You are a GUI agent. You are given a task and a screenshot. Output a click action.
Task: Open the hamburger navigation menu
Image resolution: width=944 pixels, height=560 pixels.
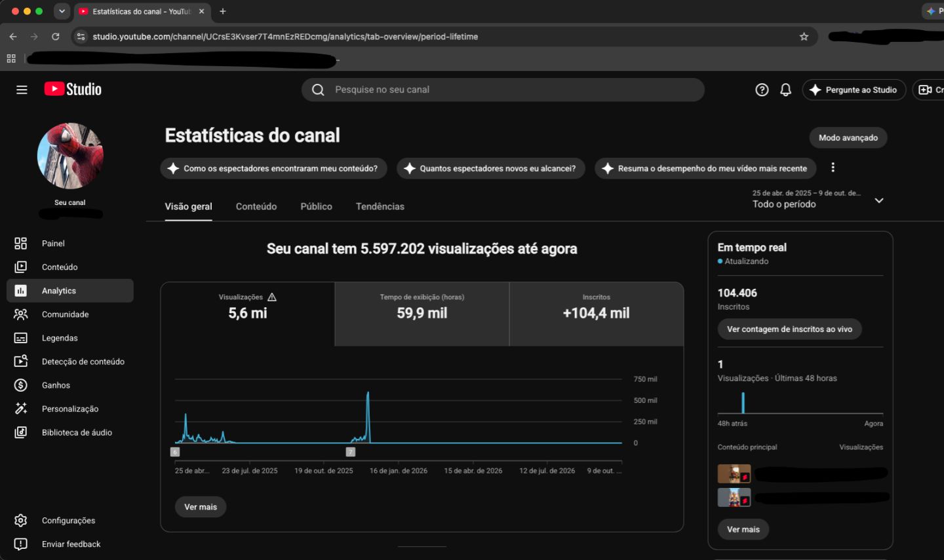pos(22,90)
